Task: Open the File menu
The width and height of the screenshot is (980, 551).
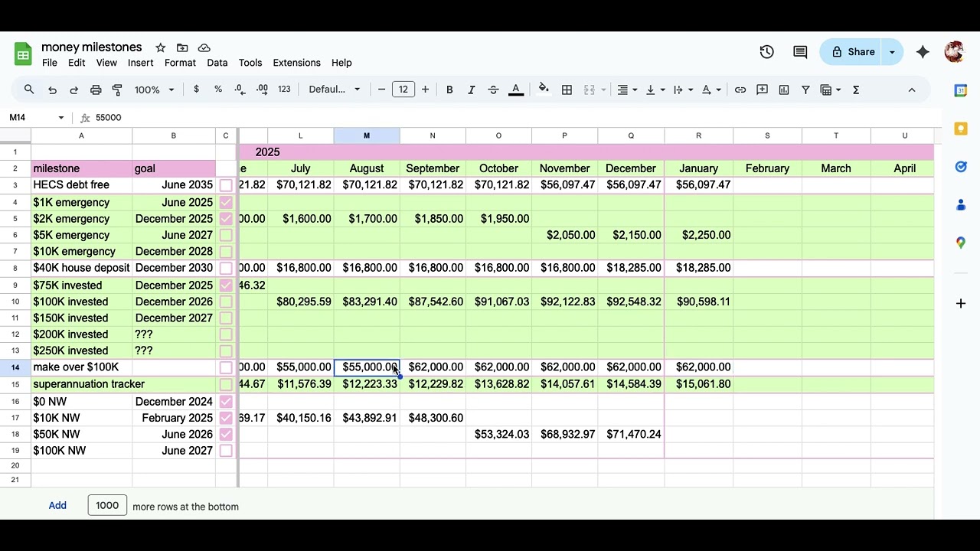Action: tap(50, 63)
